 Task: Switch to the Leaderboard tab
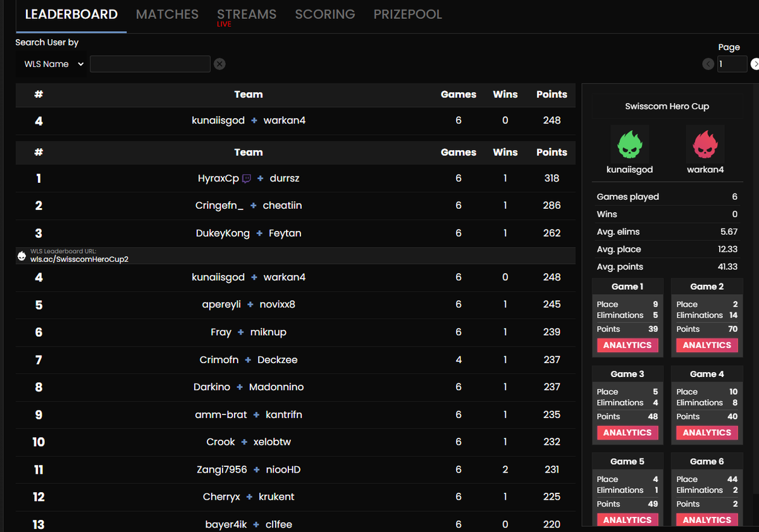pos(71,14)
